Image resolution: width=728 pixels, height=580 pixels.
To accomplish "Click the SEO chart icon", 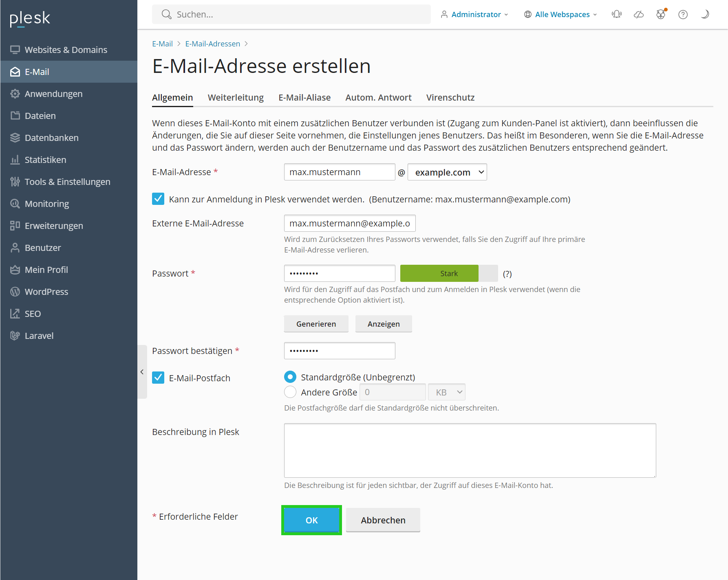I will coord(15,314).
